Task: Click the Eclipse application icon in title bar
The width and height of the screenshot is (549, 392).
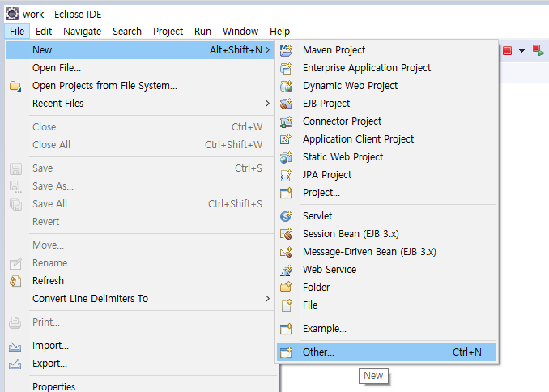Action: coord(12,14)
